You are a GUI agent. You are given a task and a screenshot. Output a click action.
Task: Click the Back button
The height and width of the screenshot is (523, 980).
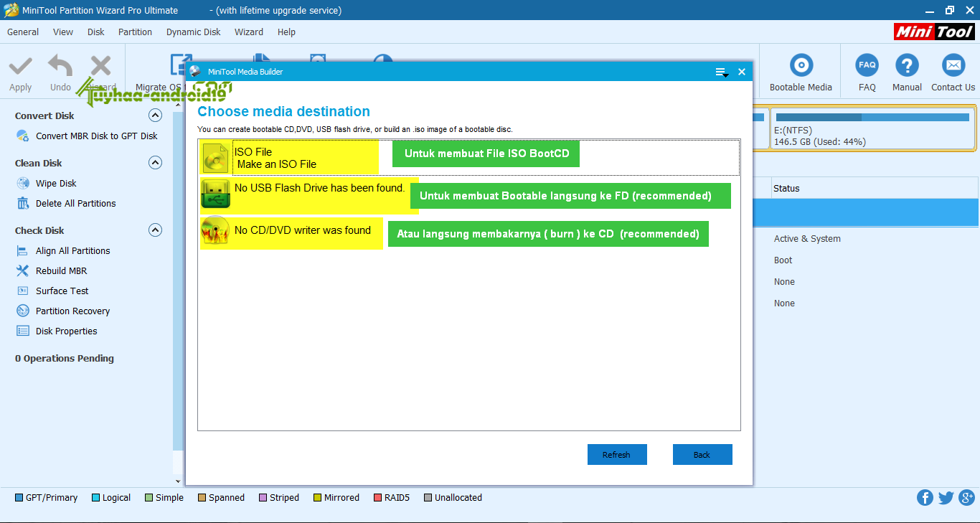702,455
